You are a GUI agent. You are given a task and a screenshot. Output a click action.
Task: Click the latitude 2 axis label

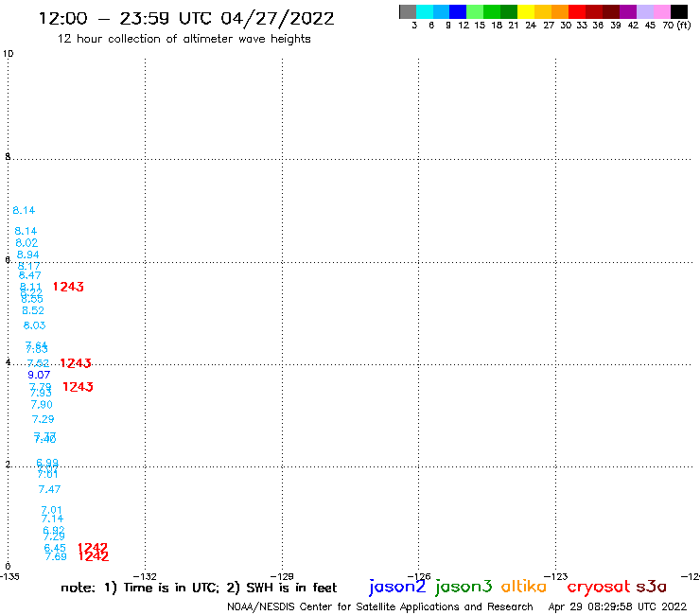(8, 465)
